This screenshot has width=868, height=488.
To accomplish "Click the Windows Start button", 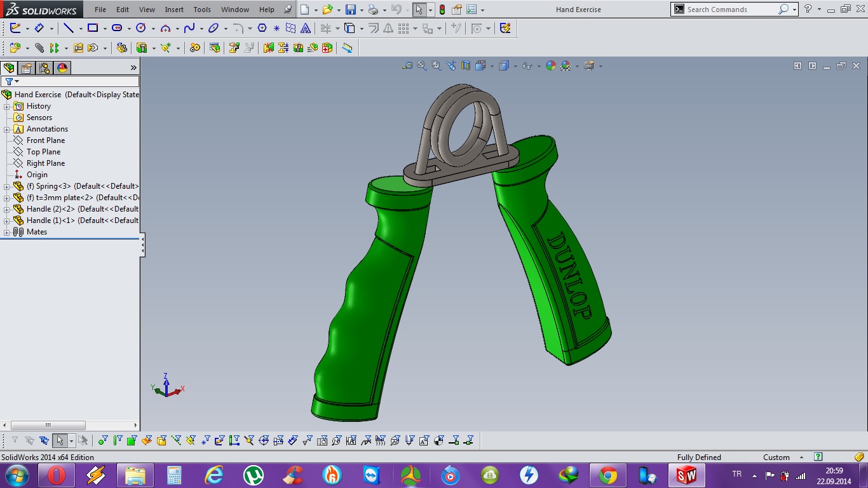I will (17, 475).
